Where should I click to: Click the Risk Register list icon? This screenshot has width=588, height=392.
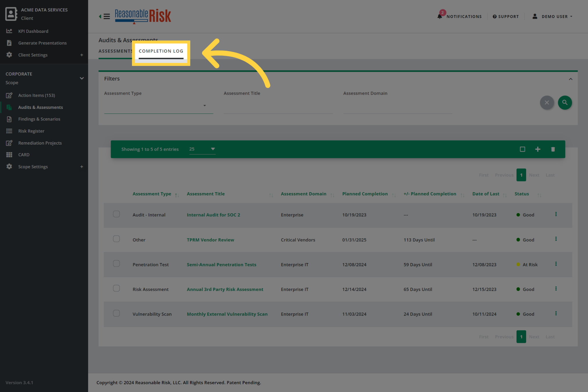[9, 131]
